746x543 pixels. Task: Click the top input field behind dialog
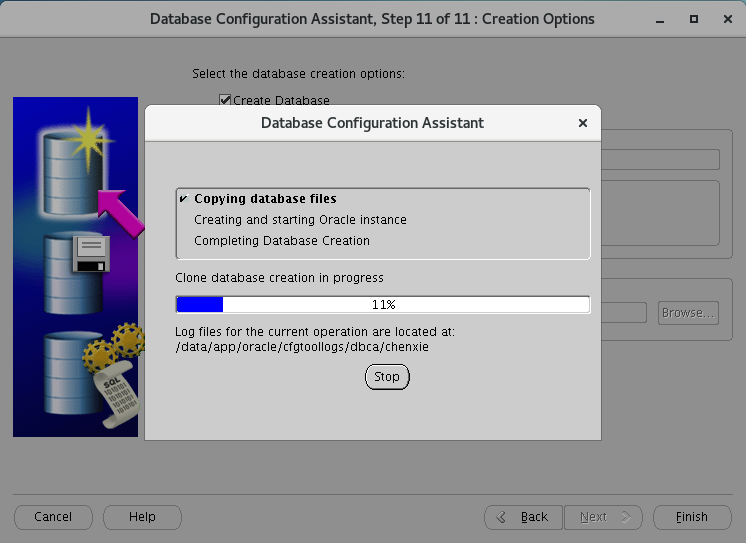point(660,159)
